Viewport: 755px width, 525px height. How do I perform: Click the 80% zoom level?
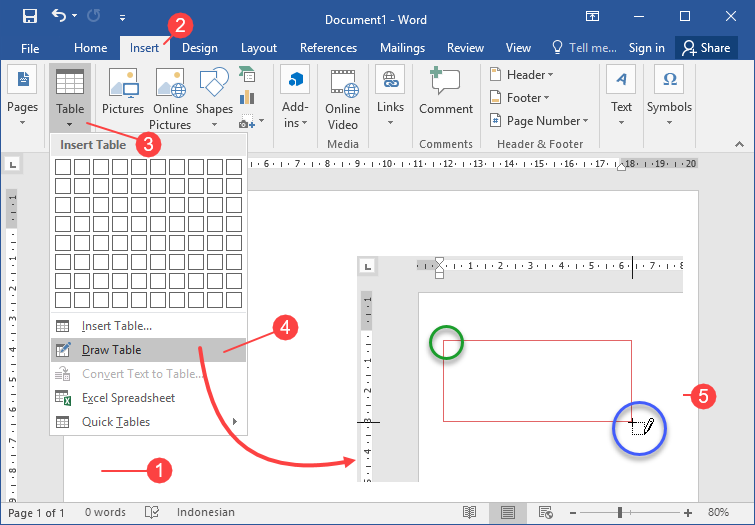[x=718, y=512]
